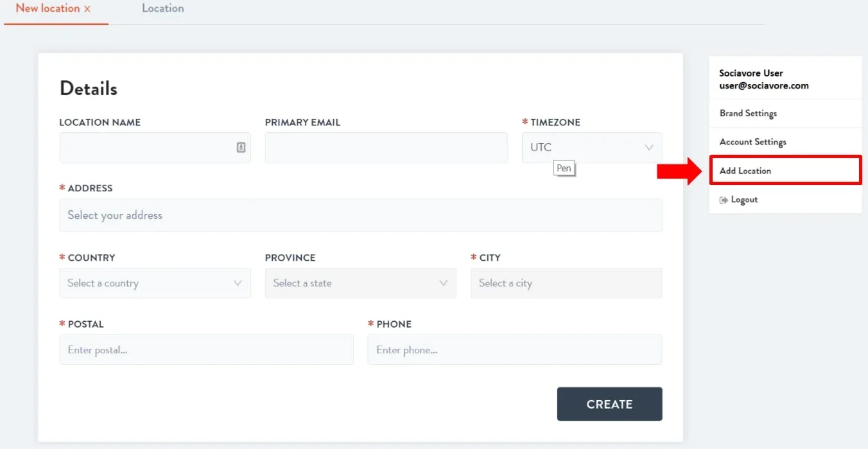
Task: Click the Logout door icon
Action: coord(724,200)
